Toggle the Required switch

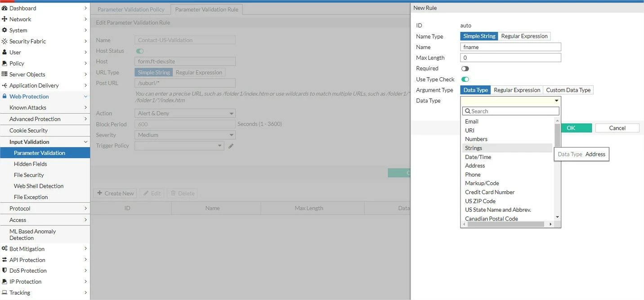[465, 69]
